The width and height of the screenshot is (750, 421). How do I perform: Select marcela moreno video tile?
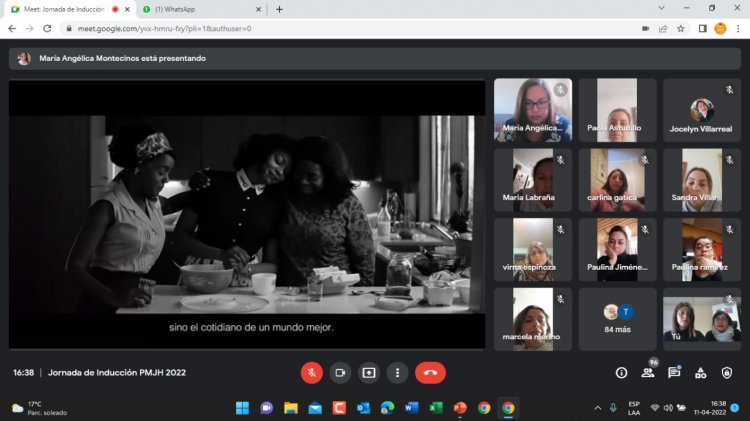[x=533, y=320]
